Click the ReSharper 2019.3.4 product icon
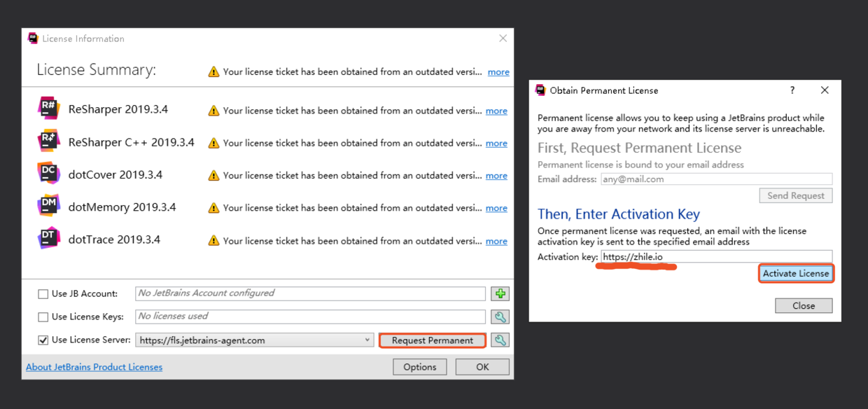Viewport: 868px width, 409px height. tap(48, 109)
